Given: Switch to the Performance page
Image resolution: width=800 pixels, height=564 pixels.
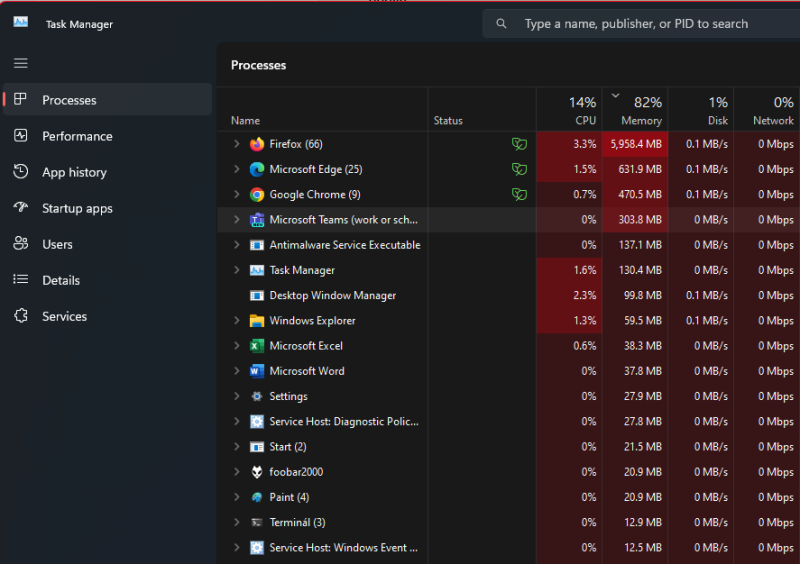Looking at the screenshot, I should pos(108,136).
